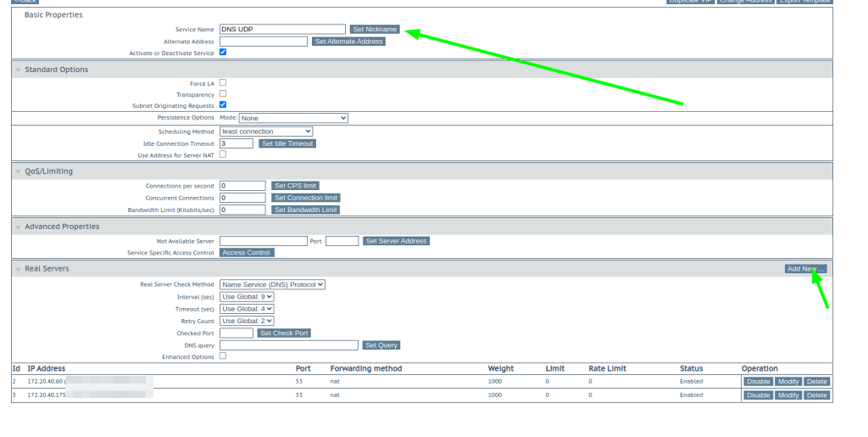Open the Scheduling Method dropdown
Image resolution: width=868 pixels, height=437 pixels.
point(266,132)
